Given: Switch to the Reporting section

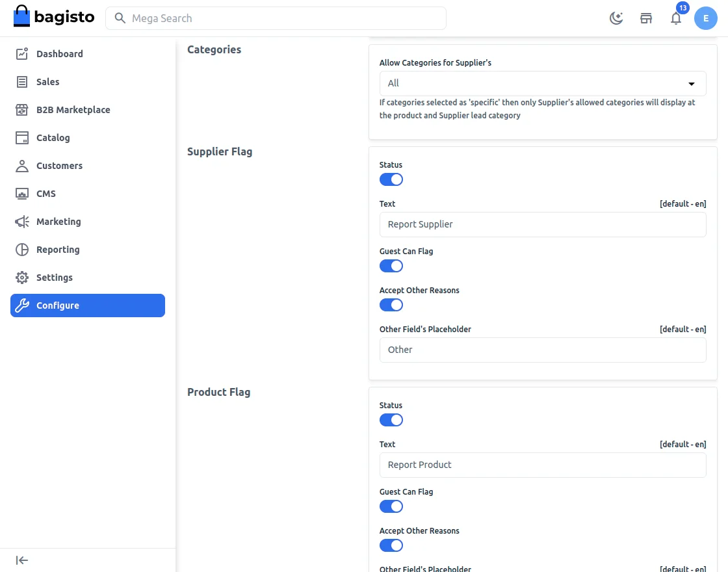Looking at the screenshot, I should pyautogui.click(x=58, y=250).
